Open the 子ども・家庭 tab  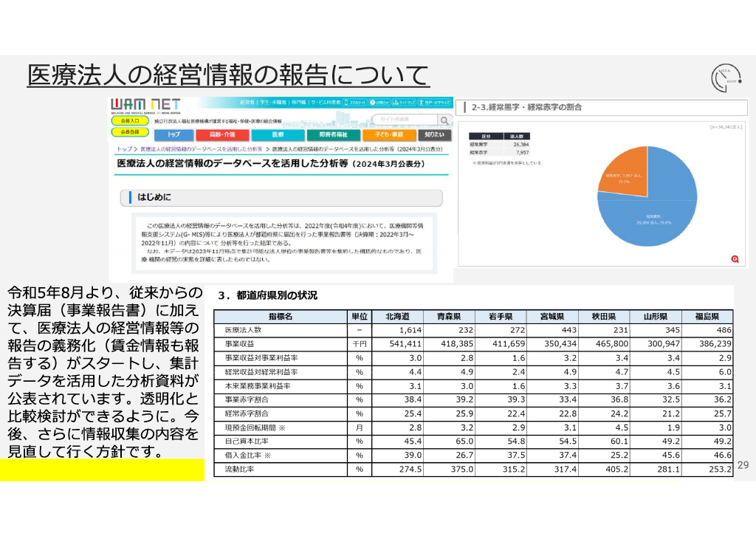click(388, 135)
